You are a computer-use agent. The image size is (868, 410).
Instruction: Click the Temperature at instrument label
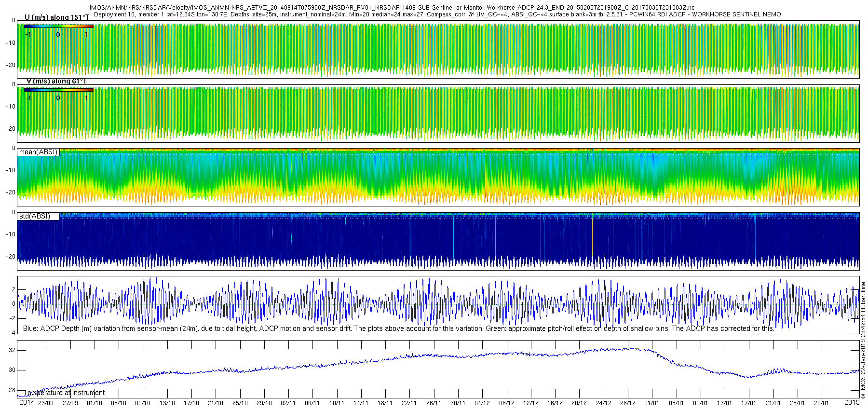click(64, 393)
